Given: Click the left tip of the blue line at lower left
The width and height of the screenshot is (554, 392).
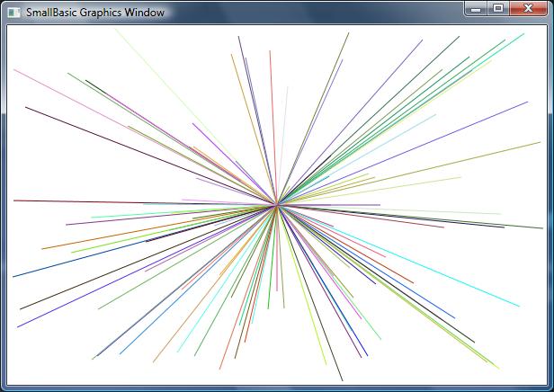Looking at the screenshot, I should (x=13, y=277).
